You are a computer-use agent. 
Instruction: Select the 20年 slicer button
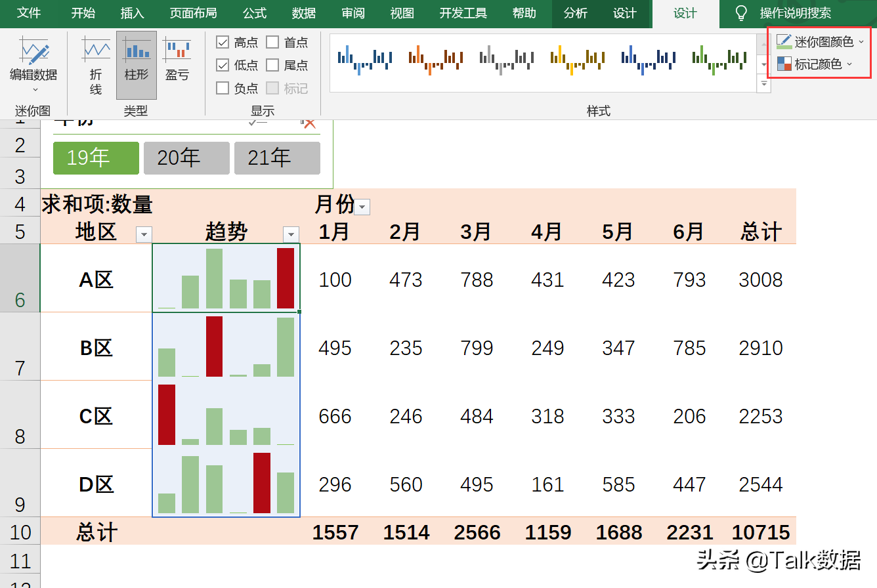pos(186,158)
